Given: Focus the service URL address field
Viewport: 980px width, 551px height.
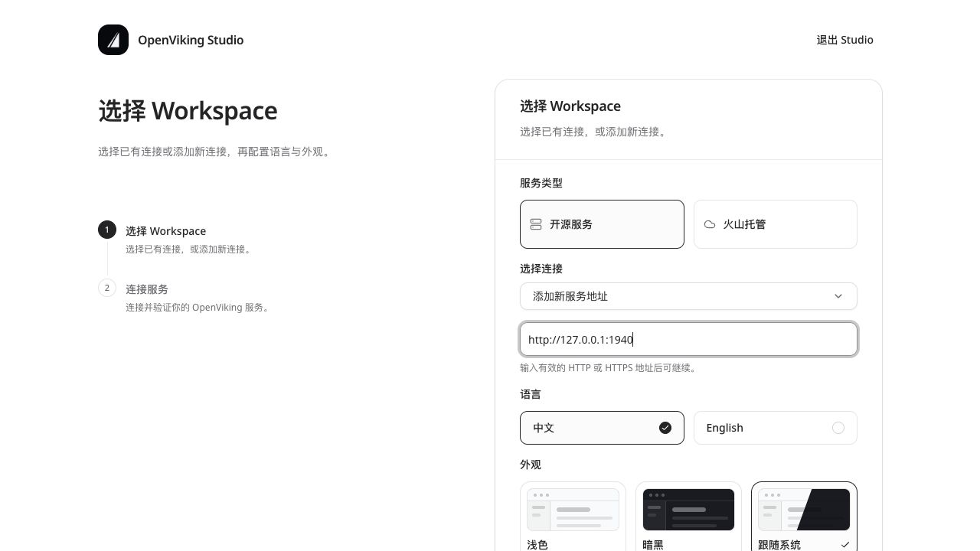Looking at the screenshot, I should pyautogui.click(x=688, y=339).
